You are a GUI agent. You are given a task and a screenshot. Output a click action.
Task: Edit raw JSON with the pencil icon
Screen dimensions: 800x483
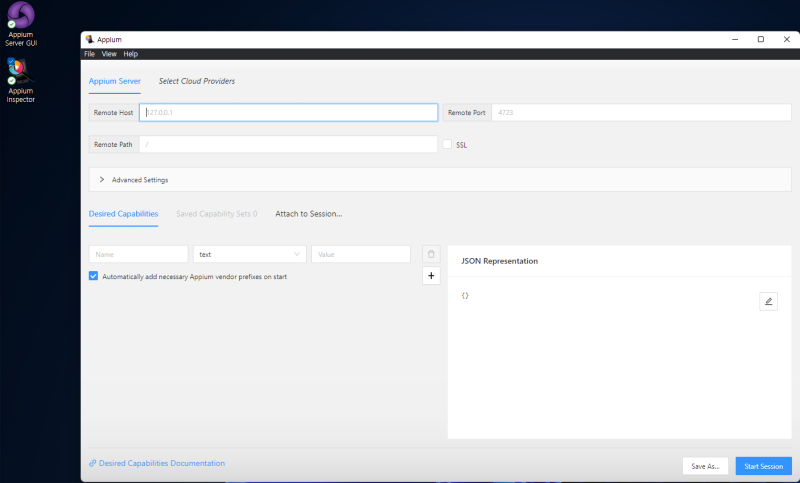(x=768, y=301)
